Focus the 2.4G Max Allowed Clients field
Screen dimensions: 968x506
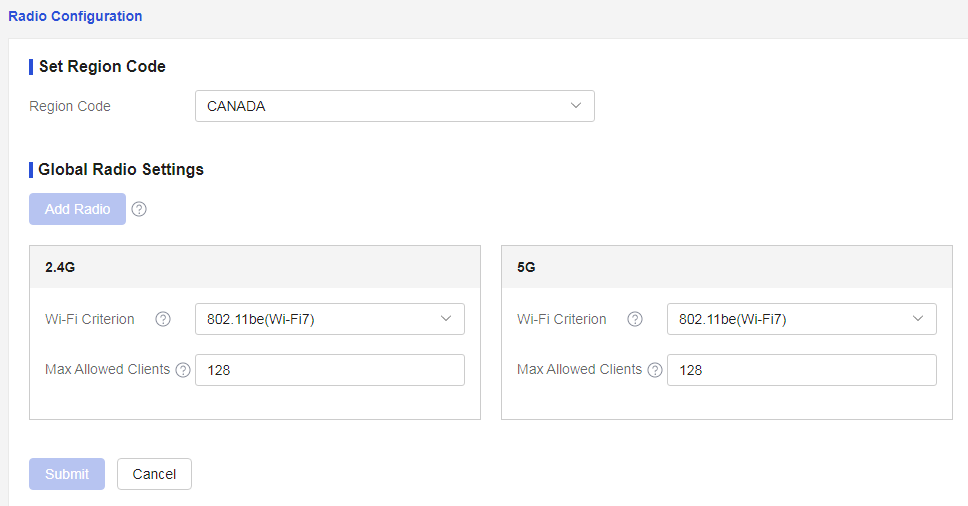coord(330,370)
